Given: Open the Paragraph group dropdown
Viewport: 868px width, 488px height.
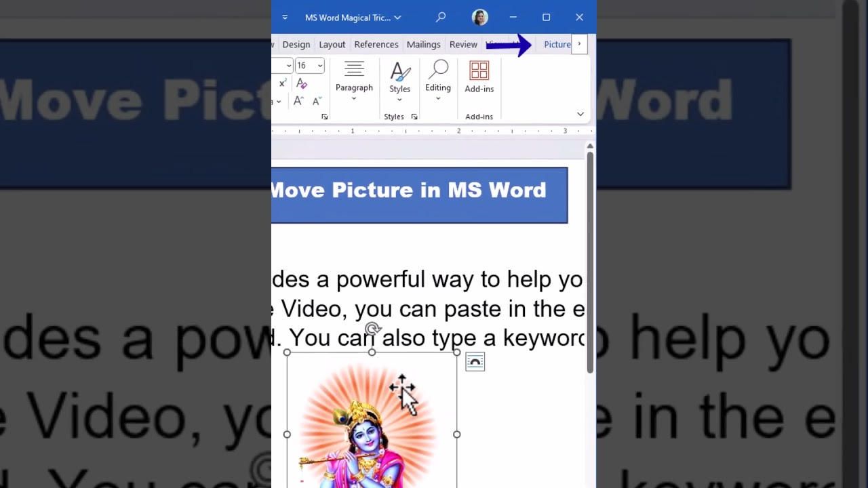Looking at the screenshot, I should click(x=354, y=81).
